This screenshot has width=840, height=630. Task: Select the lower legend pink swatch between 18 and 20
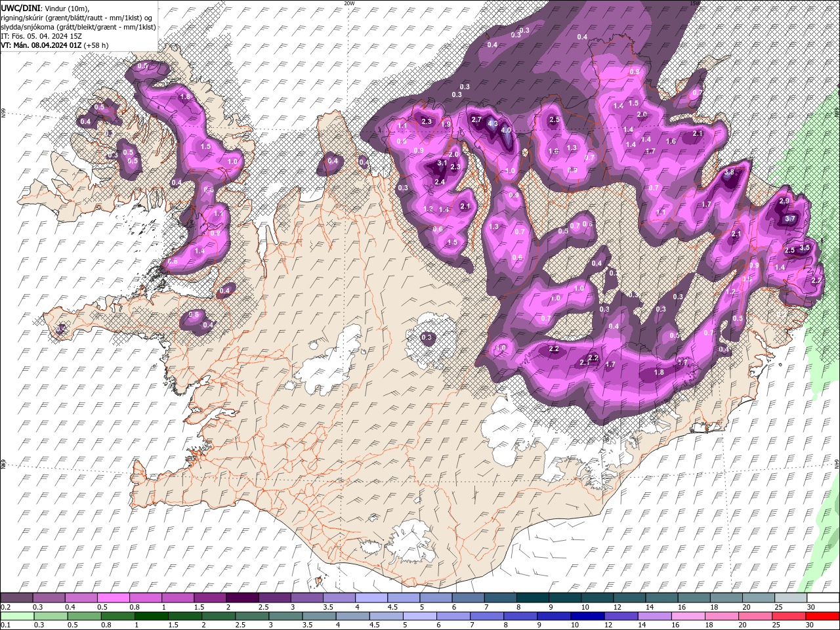pyautogui.click(x=721, y=616)
